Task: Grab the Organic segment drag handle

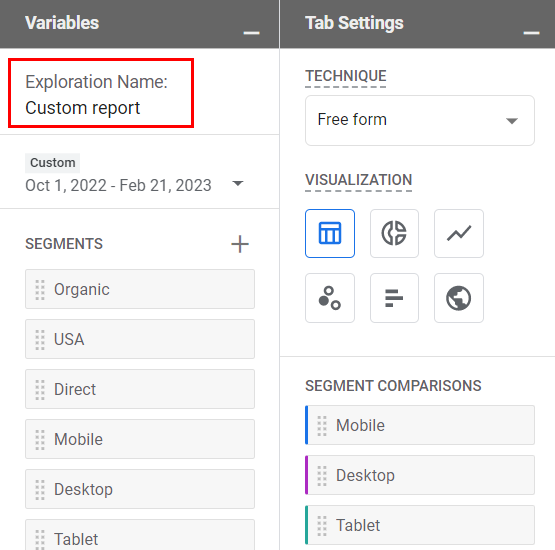Action: [x=40, y=290]
